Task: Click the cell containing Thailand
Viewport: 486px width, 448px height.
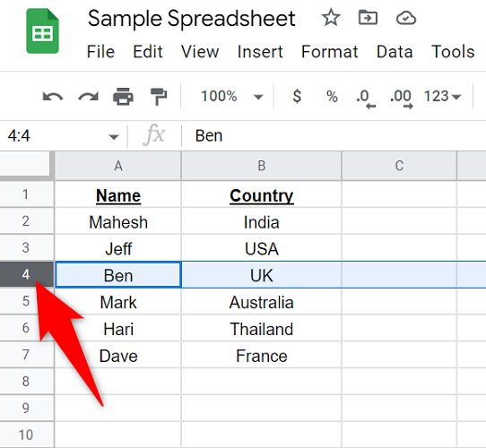Action: [x=261, y=328]
